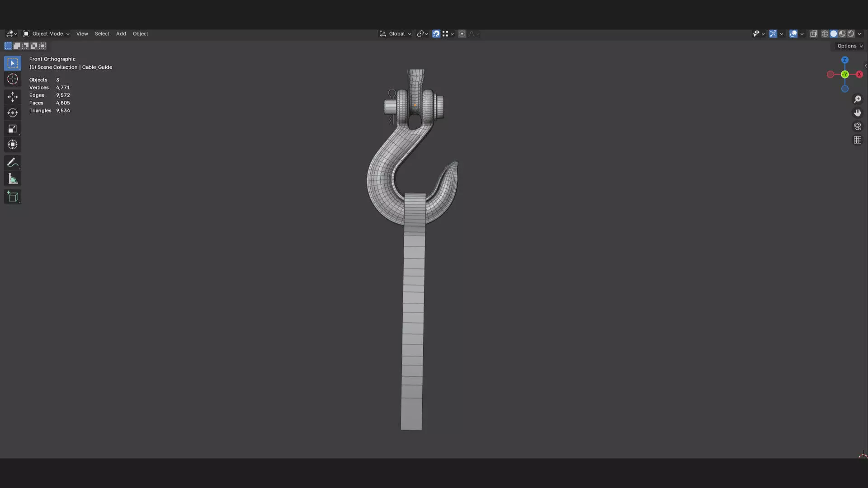The height and width of the screenshot is (488, 868).
Task: Open the Object menu
Action: pos(140,34)
